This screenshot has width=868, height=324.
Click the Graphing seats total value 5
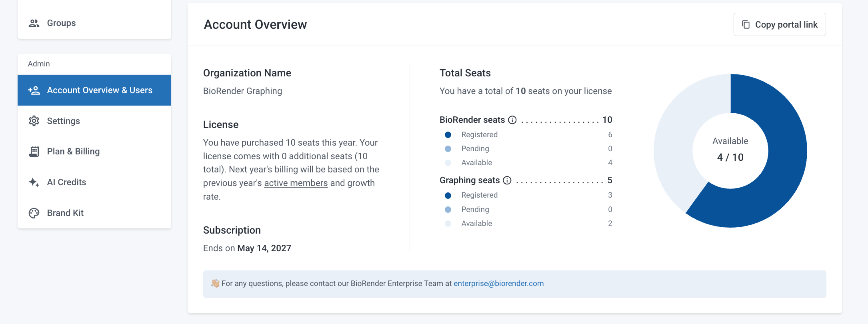[x=610, y=180]
